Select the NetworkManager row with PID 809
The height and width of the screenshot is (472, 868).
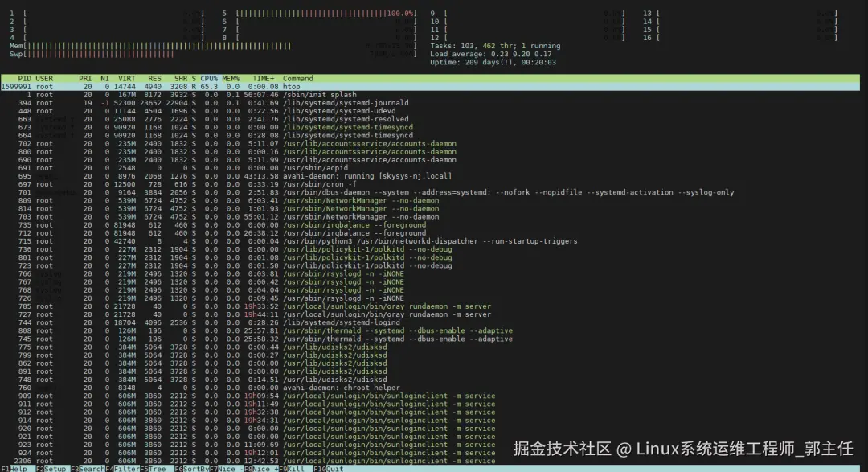(430, 200)
